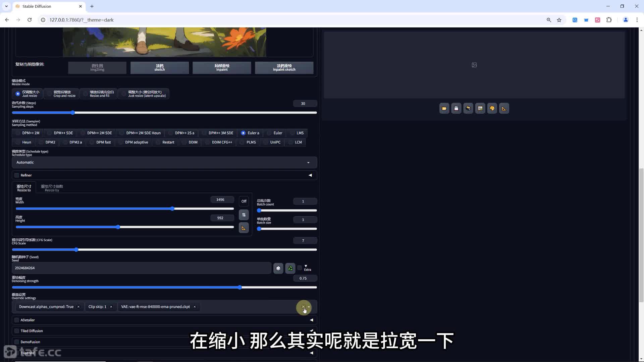Image resolution: width=644 pixels, height=362 pixels.
Task: Open the Schedule type Automatic dropdown
Action: click(x=164, y=163)
